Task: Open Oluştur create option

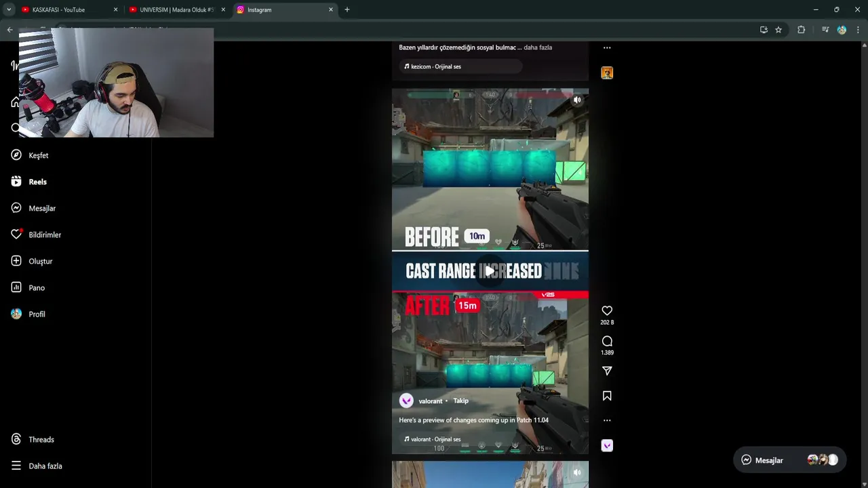Action: (40, 261)
